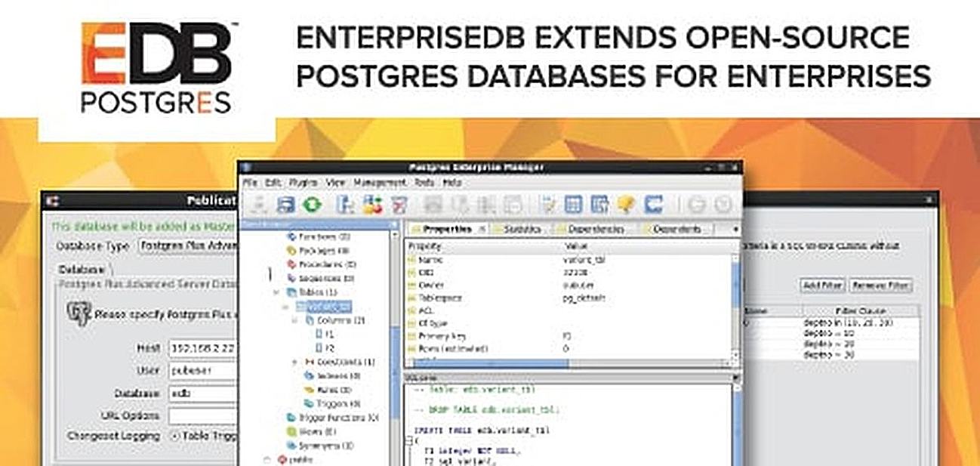Click the Save toolbar icon in Postgres Enterprise Manager
This screenshot has width=980, height=466.
[285, 204]
